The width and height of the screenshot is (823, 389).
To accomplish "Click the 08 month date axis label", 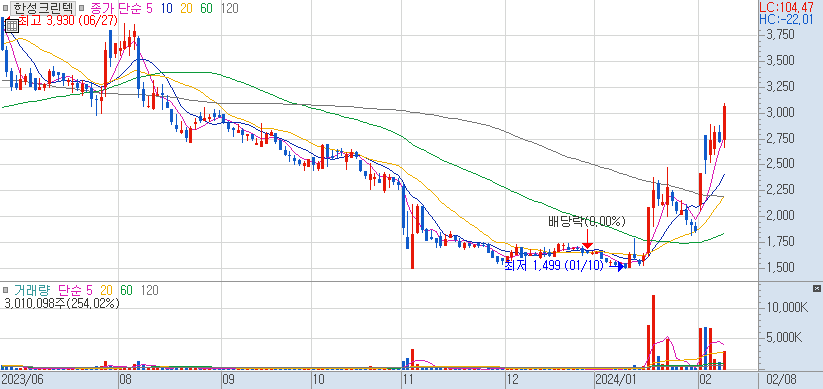I will pyautogui.click(x=126, y=379).
